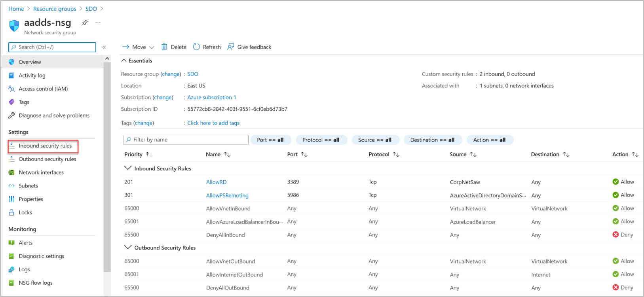Click the 'Click here to add tags' link

pos(213,123)
